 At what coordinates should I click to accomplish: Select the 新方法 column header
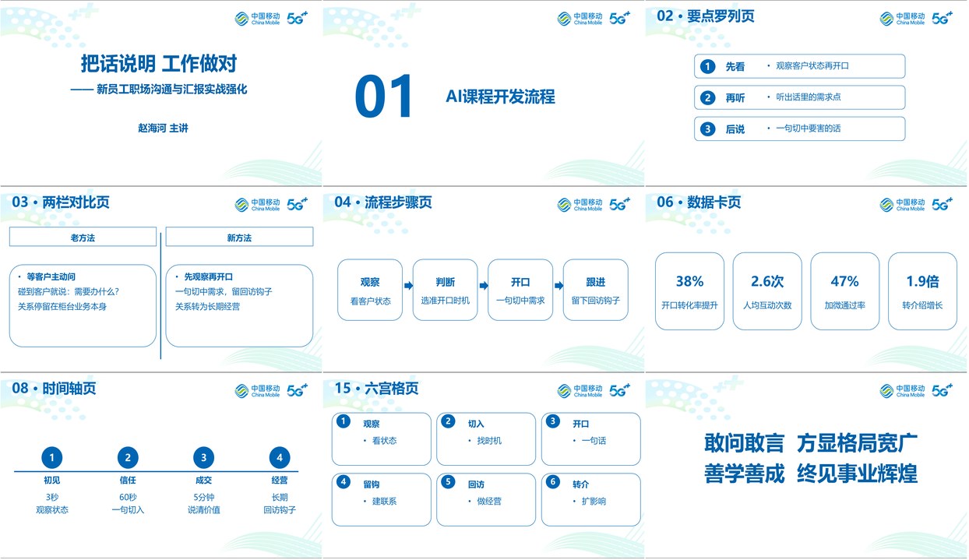(239, 238)
